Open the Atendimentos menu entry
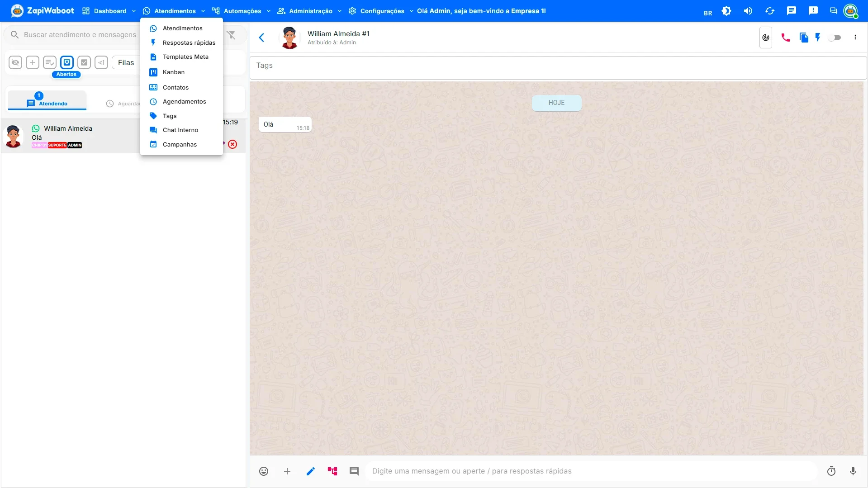Screen dimensions: 868x488 (x=181, y=28)
